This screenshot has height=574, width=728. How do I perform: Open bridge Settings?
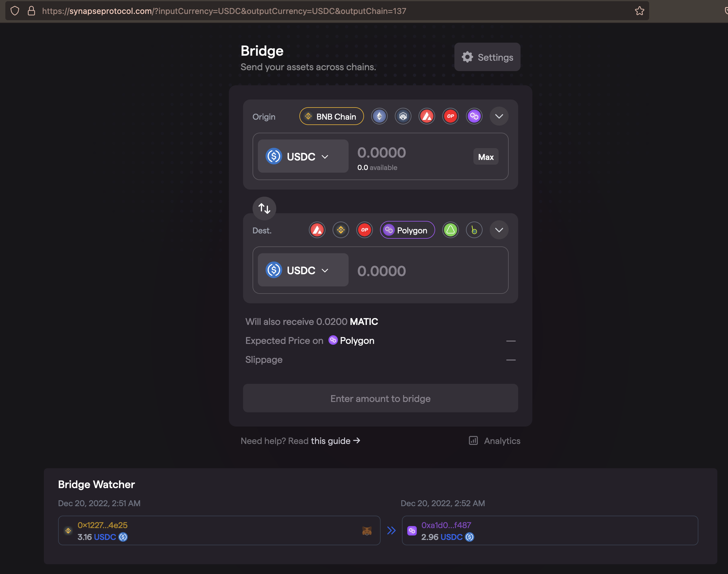[x=487, y=57]
